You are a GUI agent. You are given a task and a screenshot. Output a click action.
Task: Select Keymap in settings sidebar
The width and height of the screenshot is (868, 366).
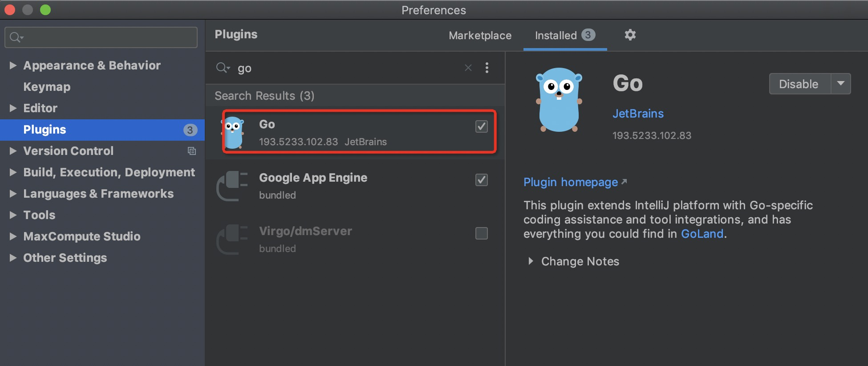pyautogui.click(x=47, y=87)
